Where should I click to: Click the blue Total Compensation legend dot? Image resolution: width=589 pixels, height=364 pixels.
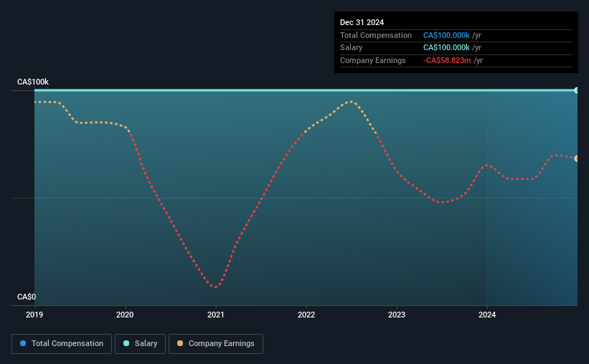[x=23, y=343]
